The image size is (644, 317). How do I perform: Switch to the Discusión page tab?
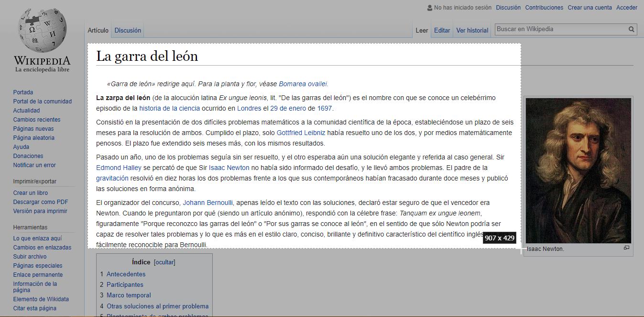[x=128, y=30]
